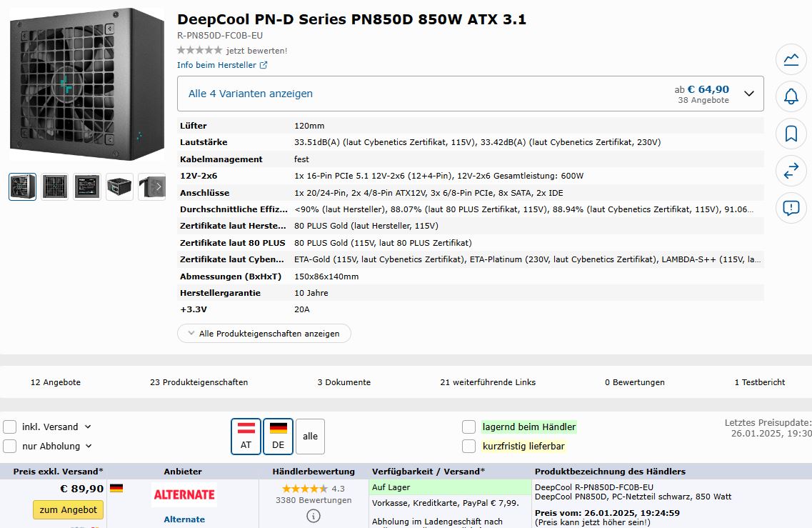The image size is (812, 528).
Task: Open the 1 Testbericht tab
Action: pos(760,382)
